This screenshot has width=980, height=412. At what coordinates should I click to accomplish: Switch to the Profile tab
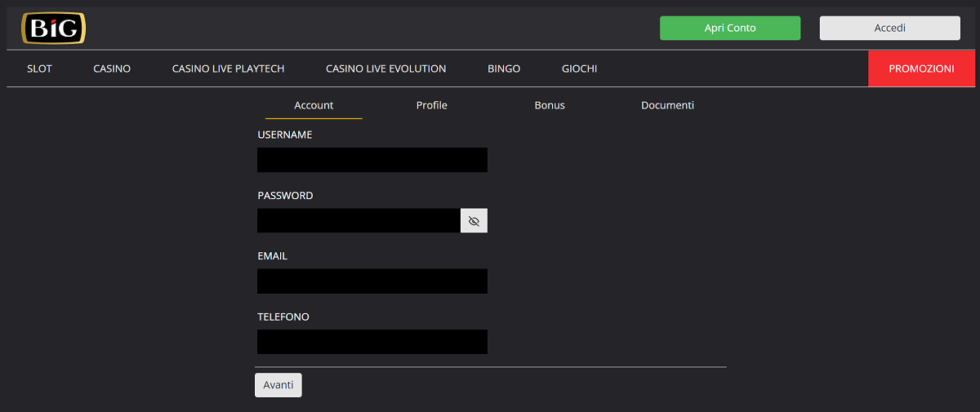point(431,105)
